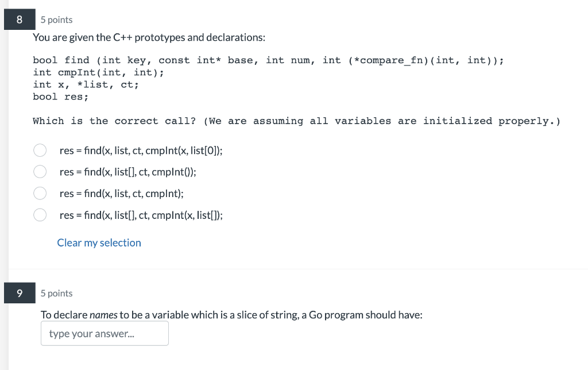Click the question 8 number badge
588x370 pixels.
point(20,19)
